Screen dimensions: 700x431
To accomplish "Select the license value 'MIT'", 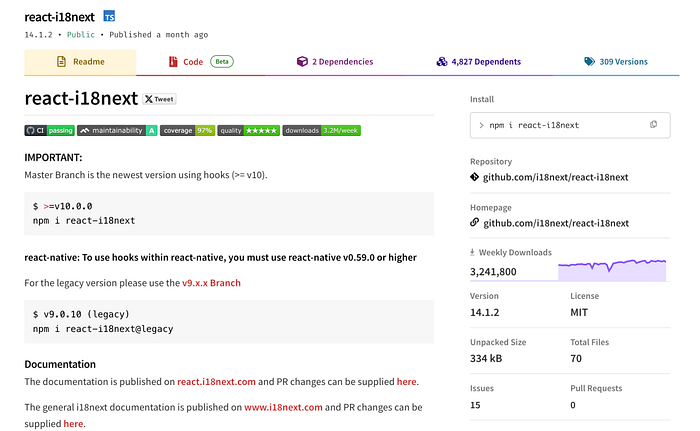I will point(579,313).
